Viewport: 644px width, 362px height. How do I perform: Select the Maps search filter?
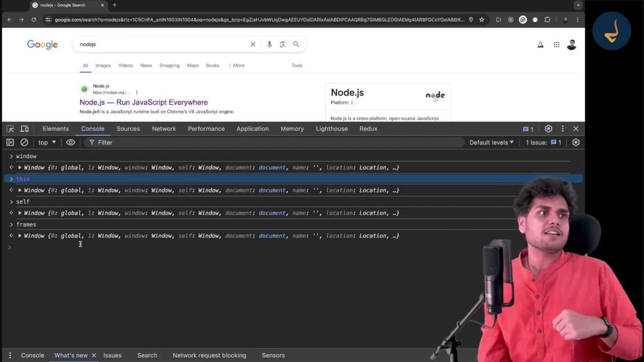tap(193, 65)
